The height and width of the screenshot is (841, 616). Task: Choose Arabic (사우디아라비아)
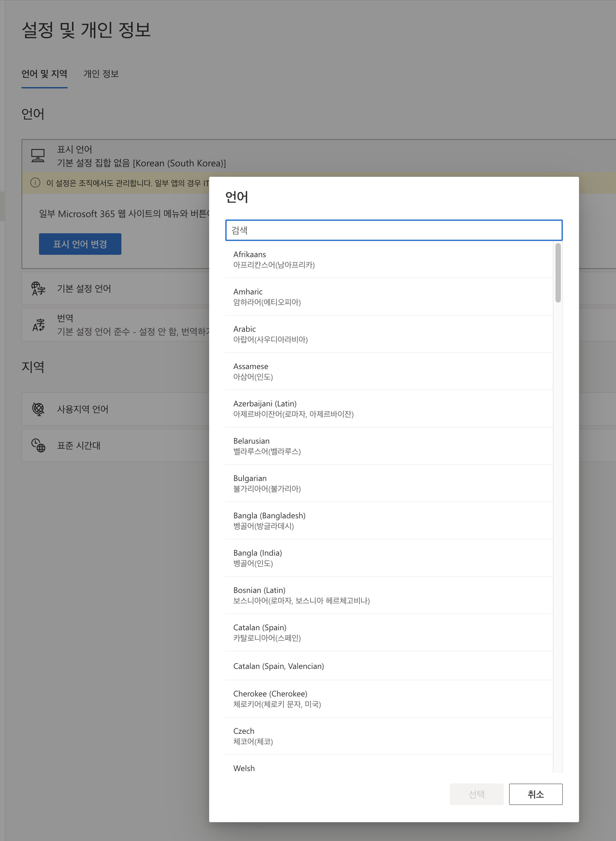(389, 334)
